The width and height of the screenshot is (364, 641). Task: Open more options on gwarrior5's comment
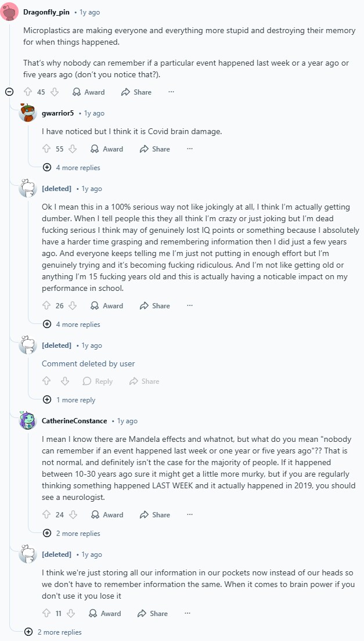(190, 149)
